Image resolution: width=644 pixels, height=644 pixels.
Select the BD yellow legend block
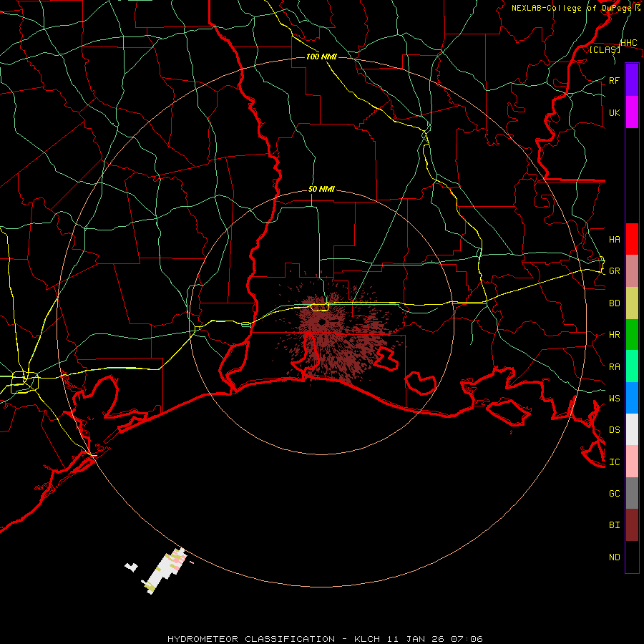tap(632, 303)
